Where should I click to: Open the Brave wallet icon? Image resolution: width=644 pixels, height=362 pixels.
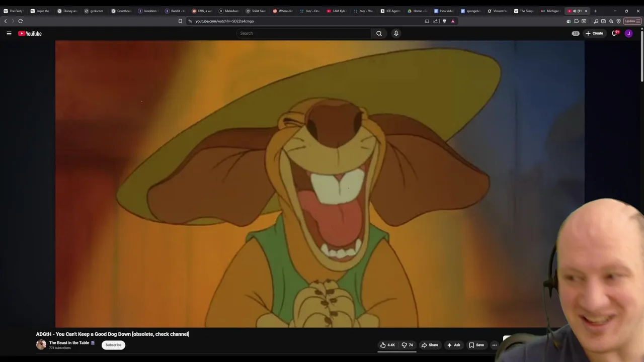pyautogui.click(x=603, y=21)
